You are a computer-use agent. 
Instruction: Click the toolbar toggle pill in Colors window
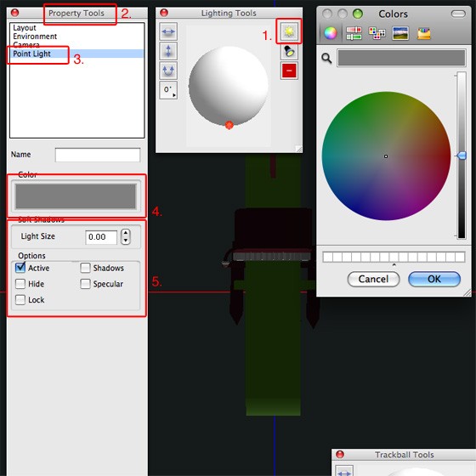pyautogui.click(x=458, y=14)
